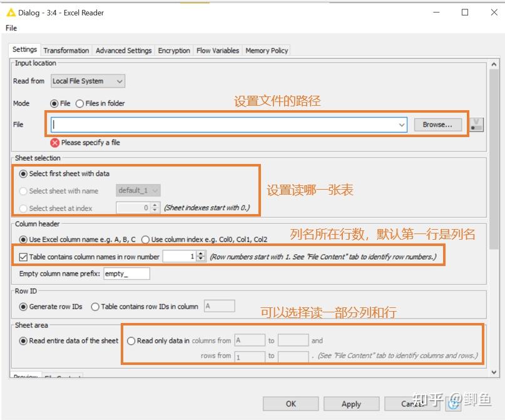Toggle Table contains column names checkbox
Image resolution: width=505 pixels, height=420 pixels.
click(x=23, y=257)
